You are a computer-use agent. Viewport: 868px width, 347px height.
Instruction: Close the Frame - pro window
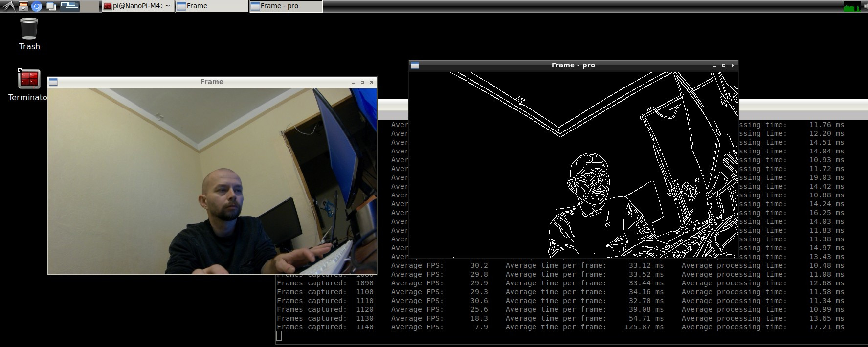click(733, 65)
